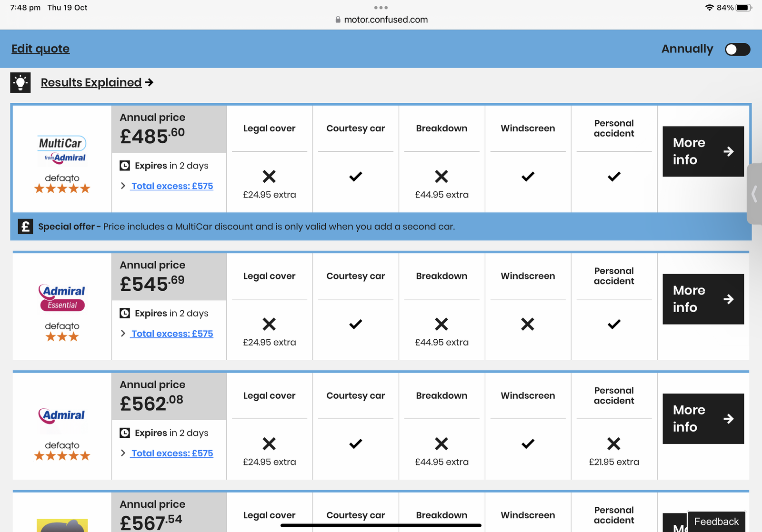The image size is (762, 532).
Task: Click the Admiral Essential logo
Action: pyautogui.click(x=62, y=298)
